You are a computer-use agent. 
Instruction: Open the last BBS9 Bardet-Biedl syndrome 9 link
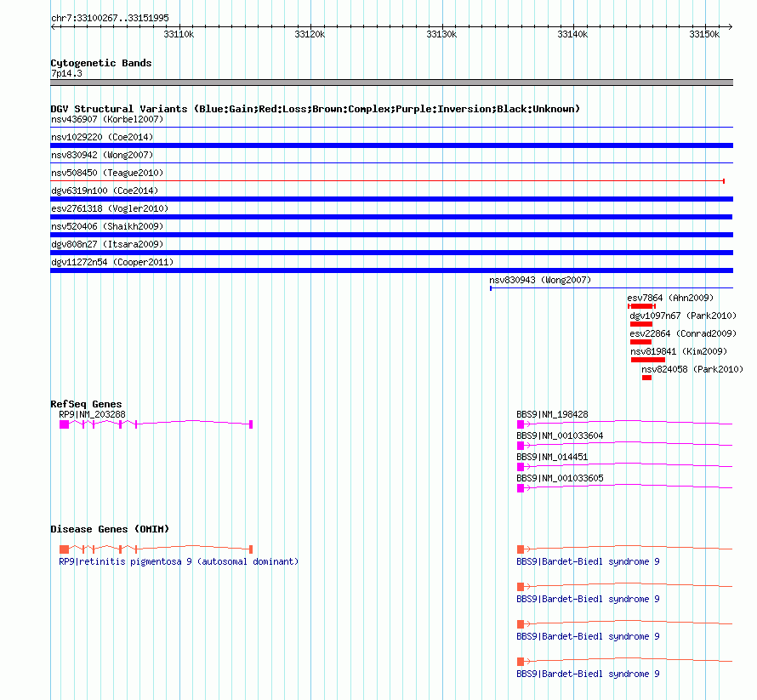(x=588, y=674)
